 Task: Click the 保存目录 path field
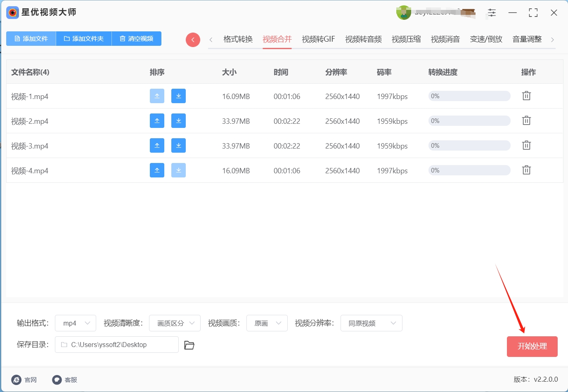(117, 345)
